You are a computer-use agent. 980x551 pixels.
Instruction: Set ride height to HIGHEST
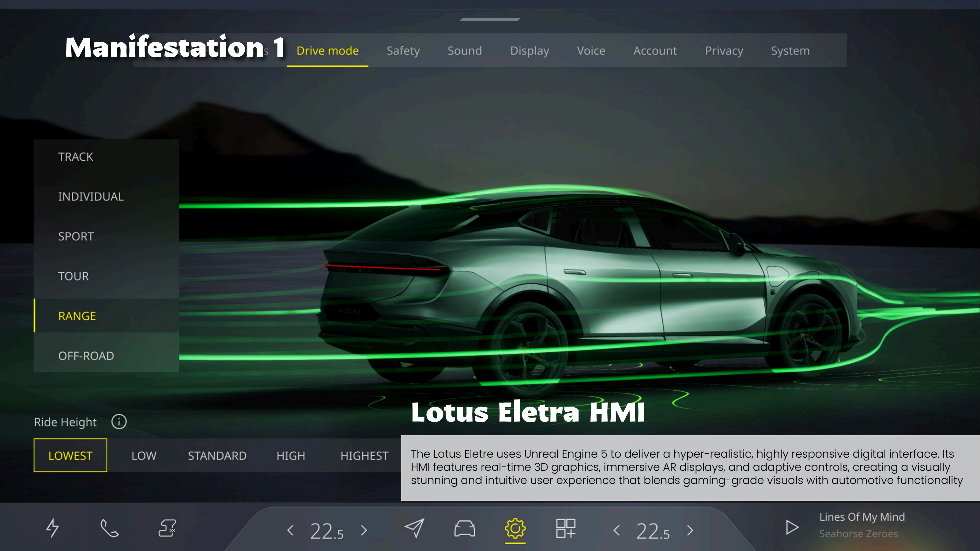364,455
